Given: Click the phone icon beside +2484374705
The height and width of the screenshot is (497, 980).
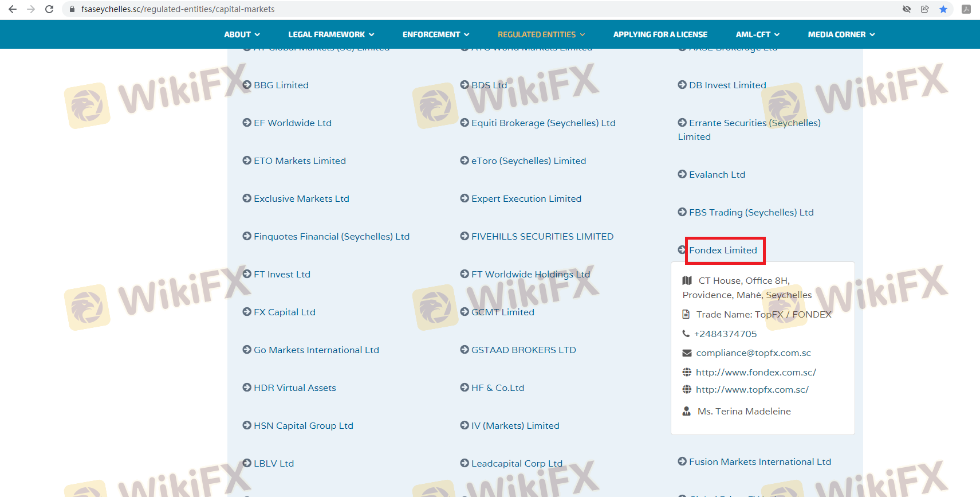Looking at the screenshot, I should click(x=686, y=334).
